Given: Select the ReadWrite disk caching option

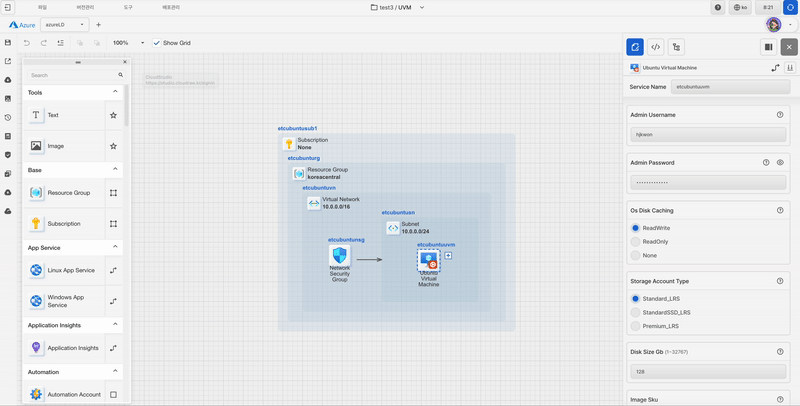Looking at the screenshot, I should coord(635,228).
